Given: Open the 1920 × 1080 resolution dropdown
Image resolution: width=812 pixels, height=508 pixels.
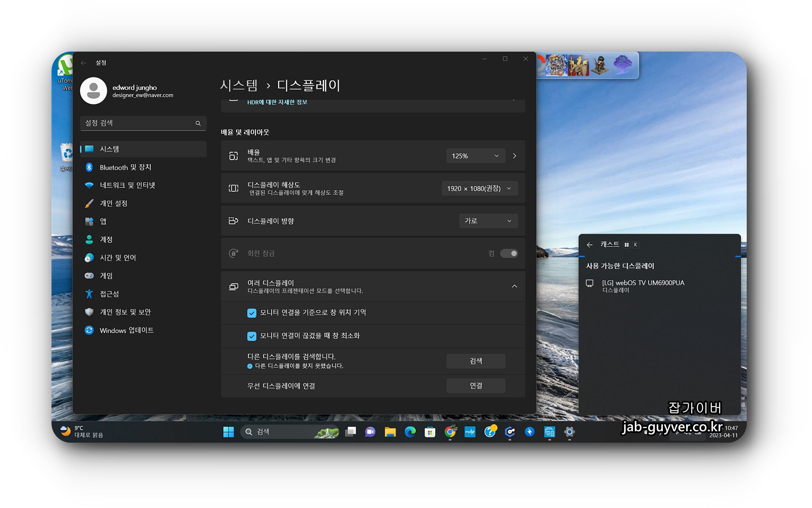Looking at the screenshot, I should 479,188.
